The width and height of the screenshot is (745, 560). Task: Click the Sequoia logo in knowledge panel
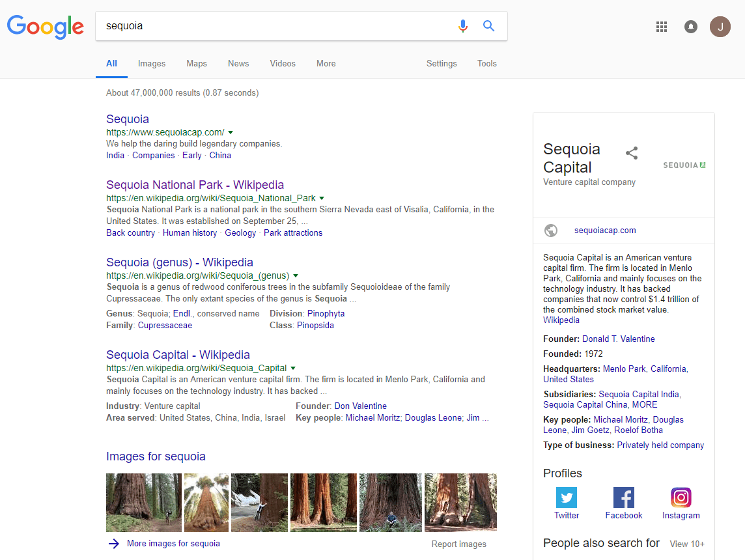(684, 165)
